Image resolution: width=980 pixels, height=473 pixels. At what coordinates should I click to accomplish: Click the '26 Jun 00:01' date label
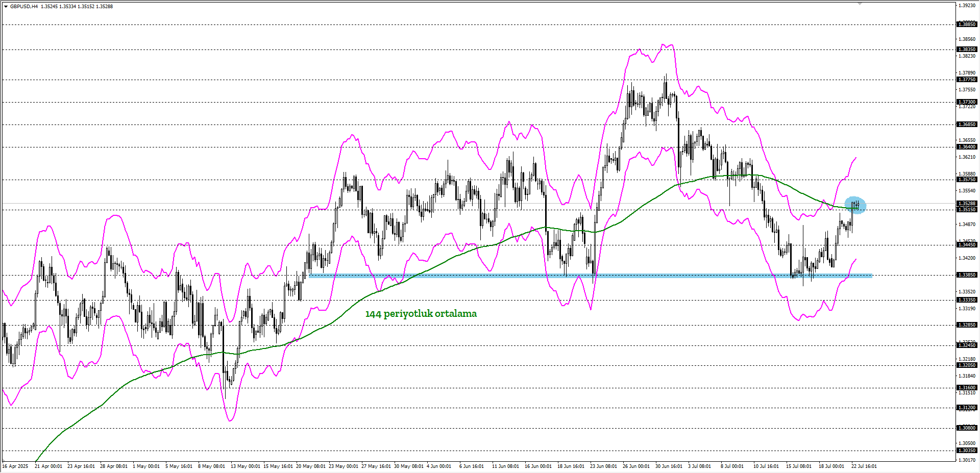(x=636, y=466)
